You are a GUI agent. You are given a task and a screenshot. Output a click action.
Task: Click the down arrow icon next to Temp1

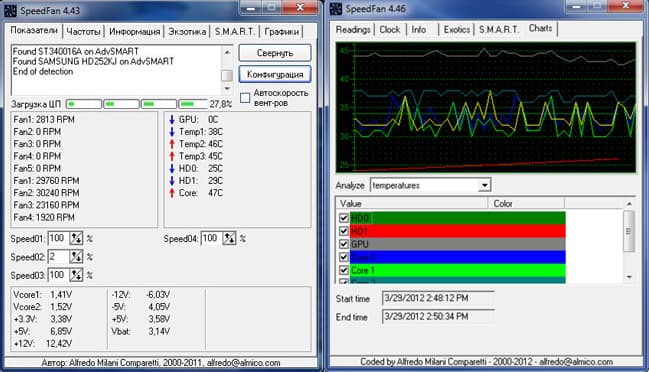pyautogui.click(x=172, y=132)
